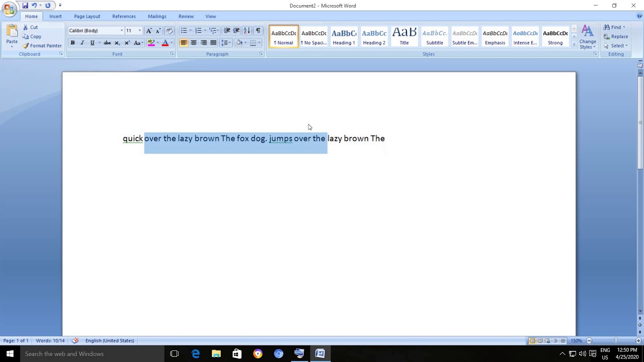
Task: Shrink the font size
Action: tap(158, 31)
